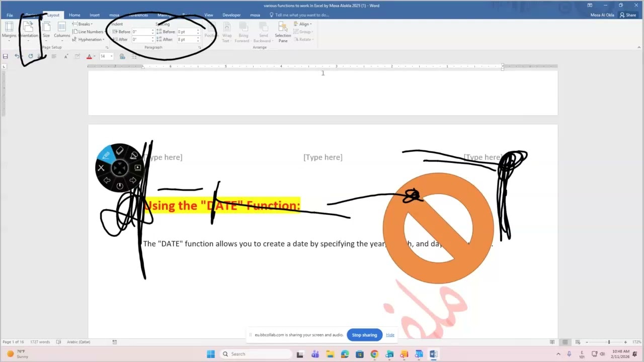This screenshot has height=362, width=644.
Task: Open the font size 14 dropdown
Action: pyautogui.click(x=111, y=56)
